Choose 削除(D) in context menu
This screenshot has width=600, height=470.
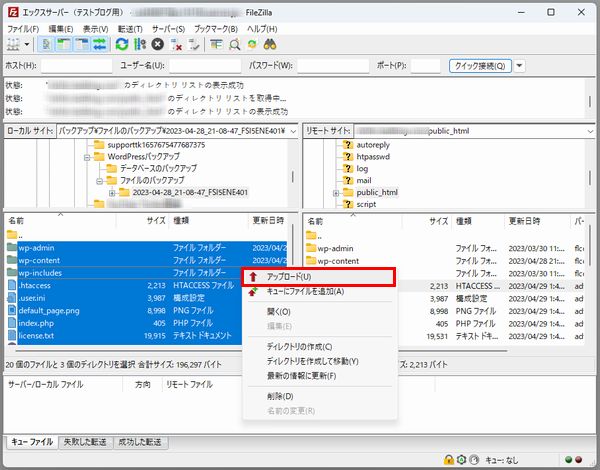coord(318,396)
